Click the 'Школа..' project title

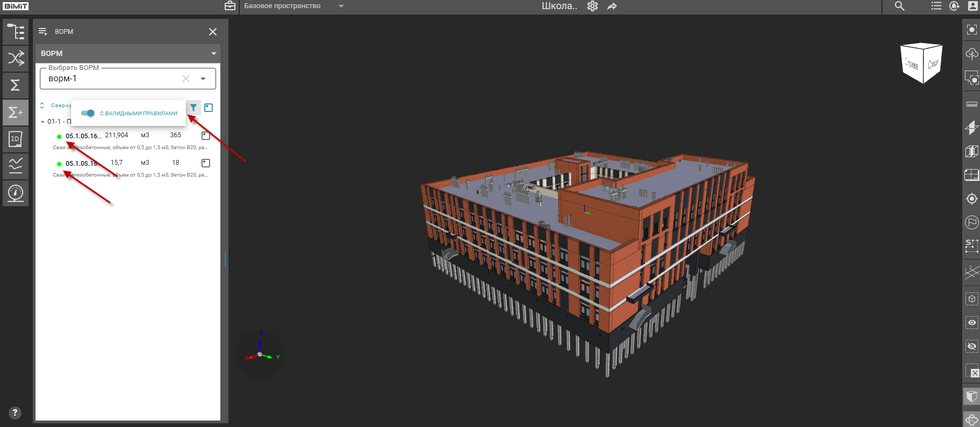click(x=559, y=6)
